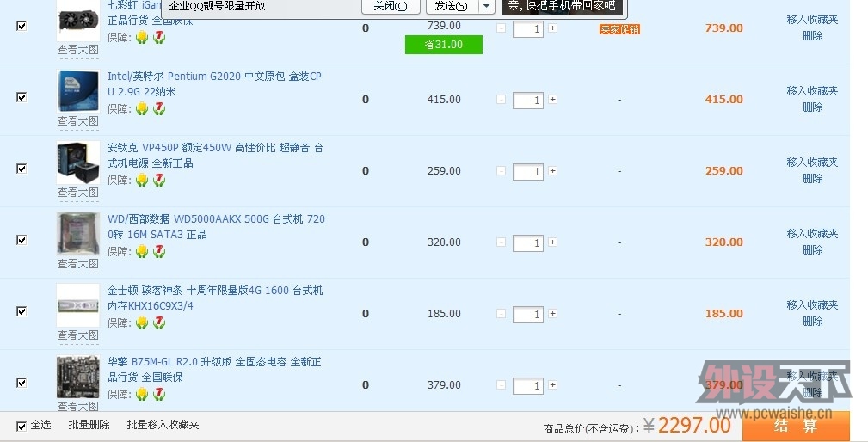Click 查看大图 under WD hard drive
The height and width of the screenshot is (442, 868).
[78, 264]
